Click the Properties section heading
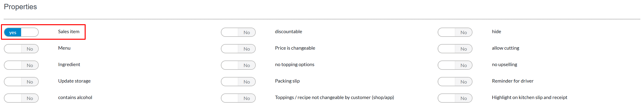Screen dimensions: 644x108 point(20,7)
